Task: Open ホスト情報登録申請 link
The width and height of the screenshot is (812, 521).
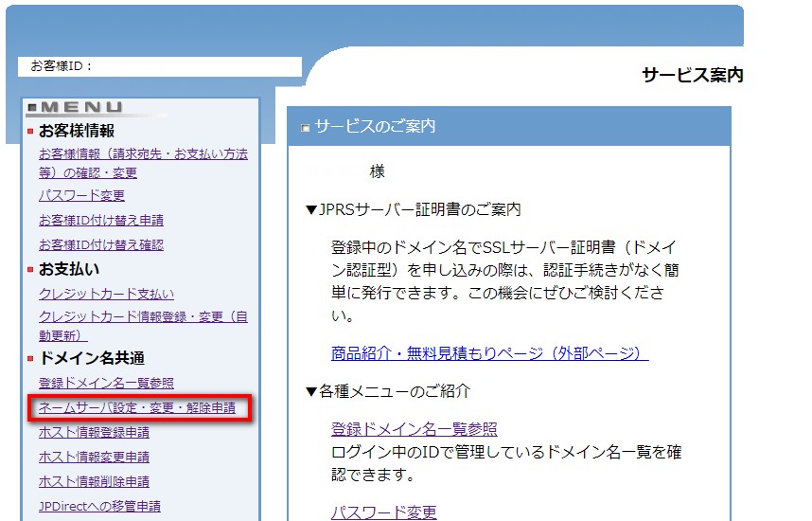Action: click(94, 432)
